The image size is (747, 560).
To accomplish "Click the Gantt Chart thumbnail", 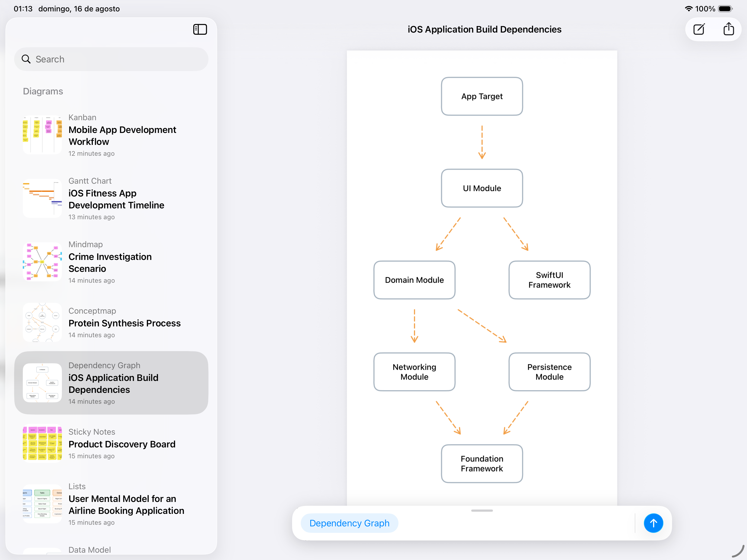I will [42, 199].
